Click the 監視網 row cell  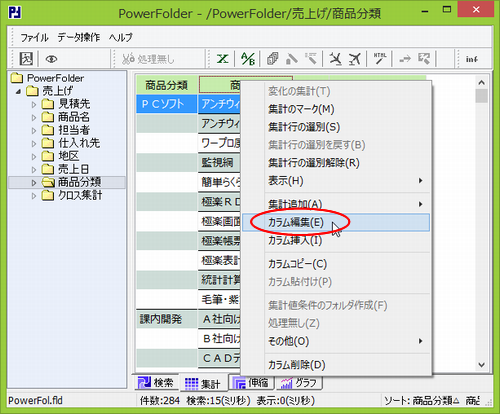(219, 163)
